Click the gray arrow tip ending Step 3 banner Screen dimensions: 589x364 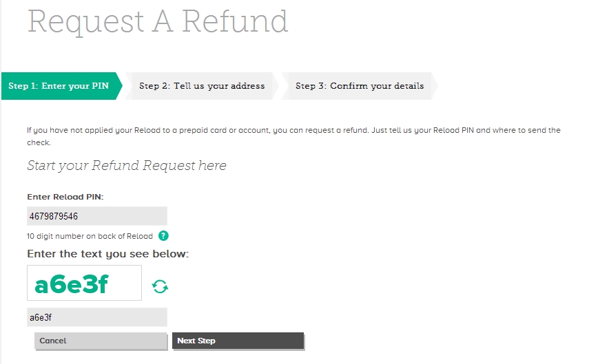pyautogui.click(x=434, y=86)
